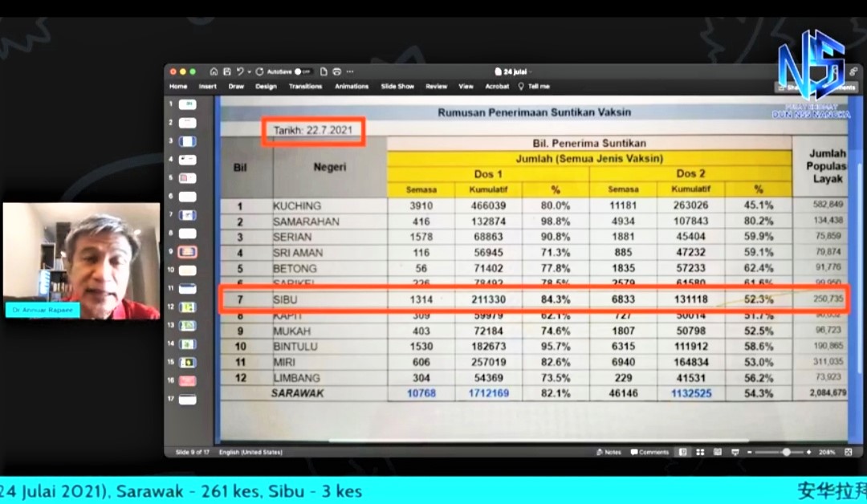
Task: Click the Redo icon beside AutoSave
Action: [x=259, y=71]
